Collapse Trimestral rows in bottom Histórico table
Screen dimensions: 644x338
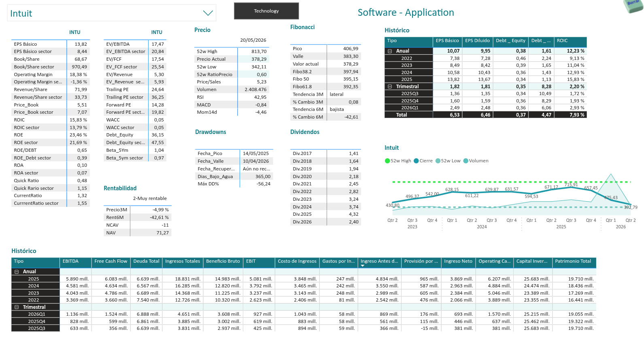pyautogui.click(x=17, y=307)
